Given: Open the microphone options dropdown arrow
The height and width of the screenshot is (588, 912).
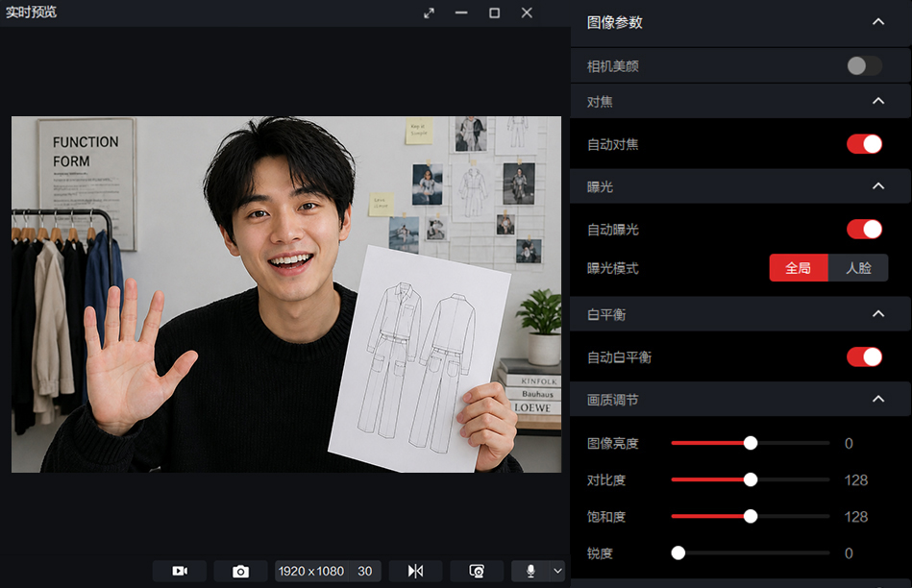Looking at the screenshot, I should point(557,571).
